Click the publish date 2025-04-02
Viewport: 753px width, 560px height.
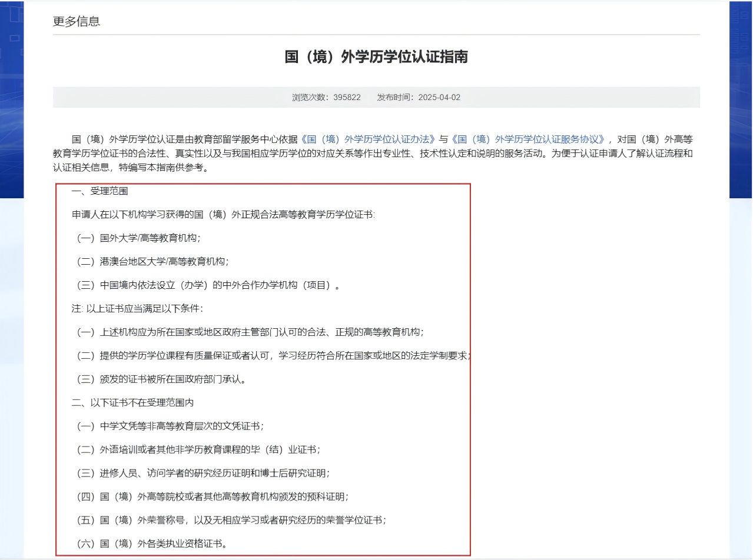(439, 97)
